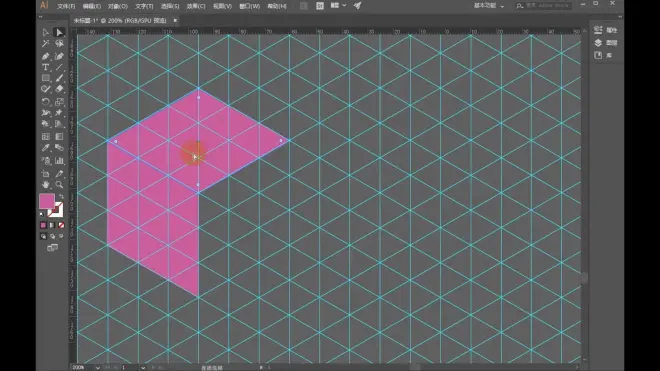
Task: Select the Column Graph tool
Action: [x=59, y=161]
